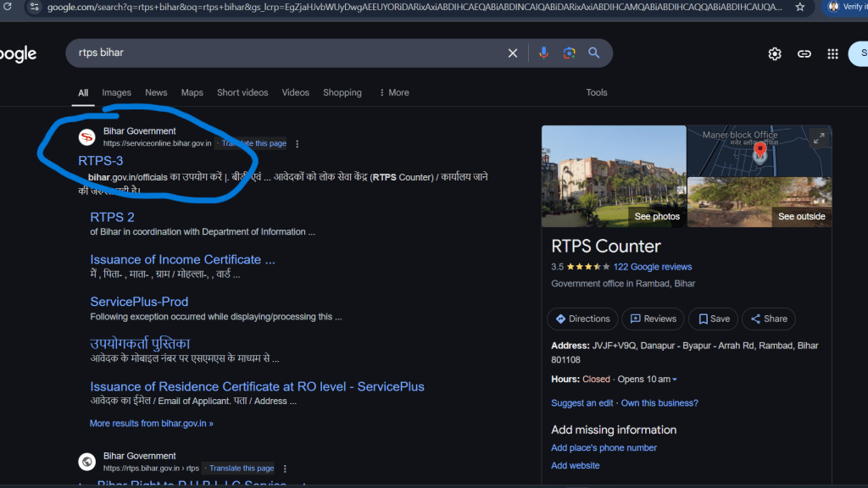Bookmark this page with the star icon
The width and height of the screenshot is (868, 488).
pyautogui.click(x=800, y=7)
